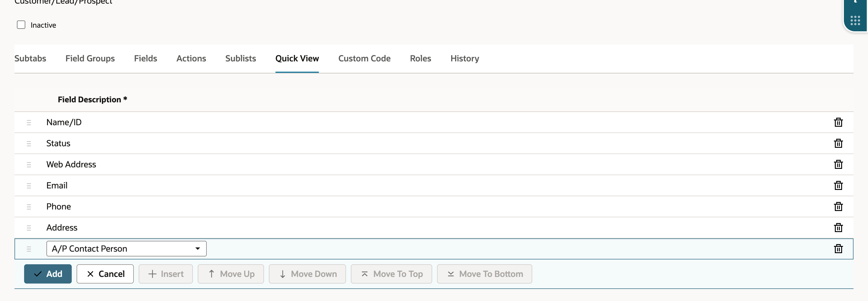
Task: Tick the Inactive checkbox
Action: coord(21,25)
